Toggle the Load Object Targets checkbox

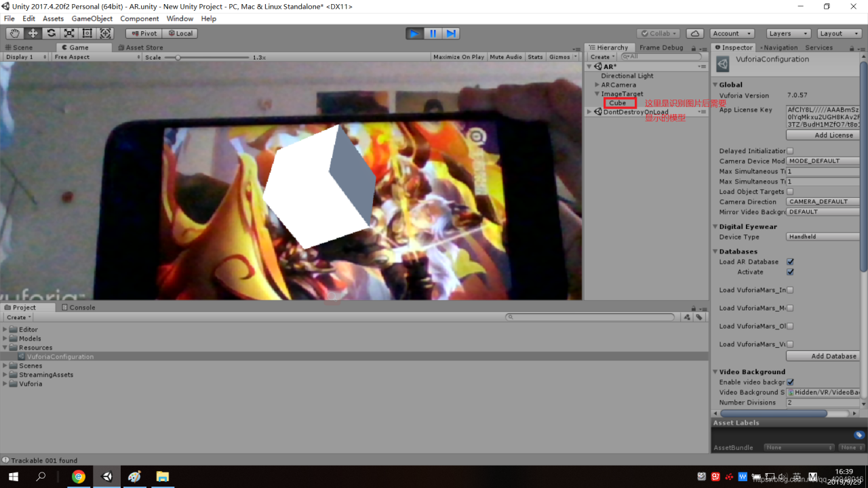pos(790,192)
